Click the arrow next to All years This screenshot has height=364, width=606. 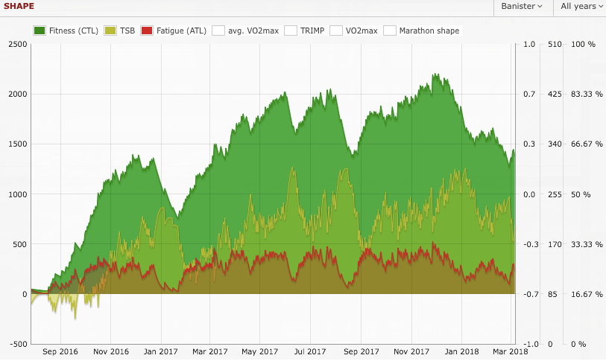tap(599, 7)
